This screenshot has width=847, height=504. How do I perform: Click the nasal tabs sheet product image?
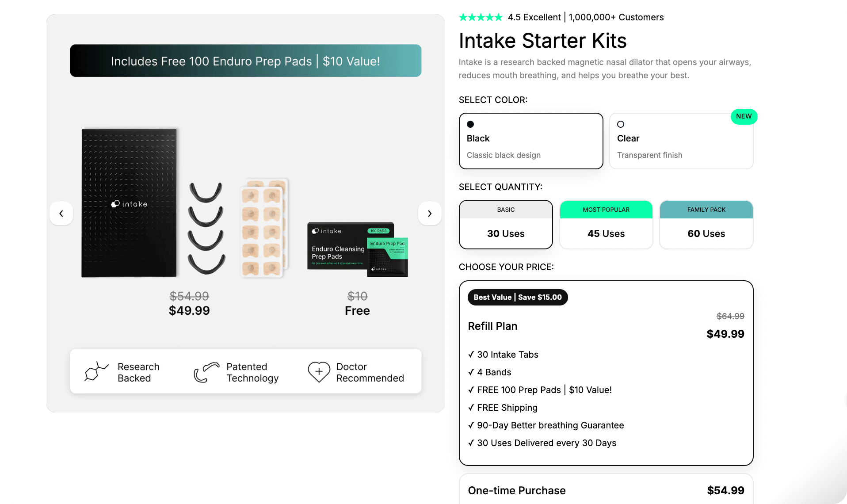point(264,228)
